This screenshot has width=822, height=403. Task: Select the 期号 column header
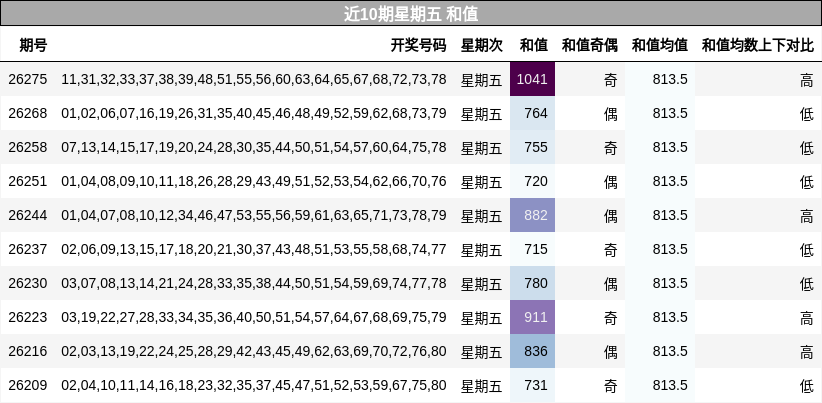(x=34, y=46)
